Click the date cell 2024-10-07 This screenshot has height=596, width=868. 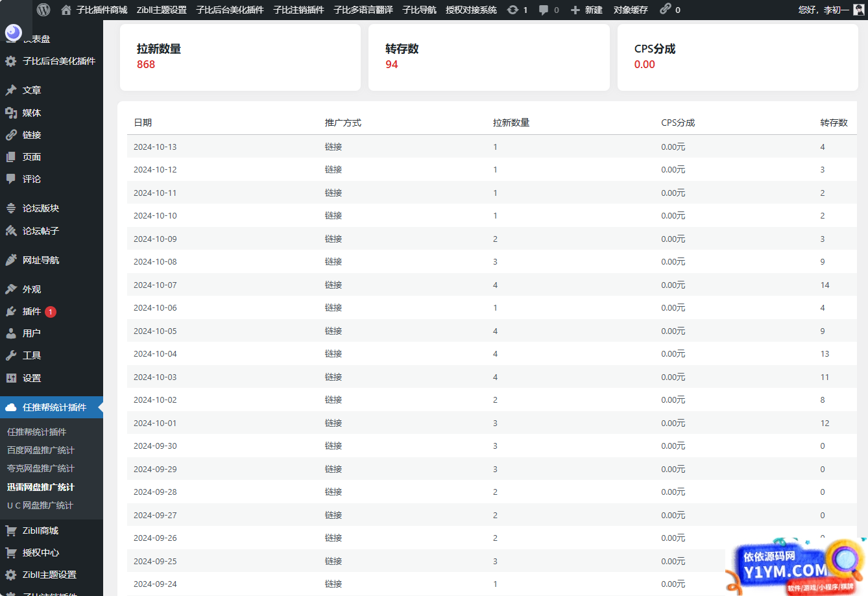[155, 285]
